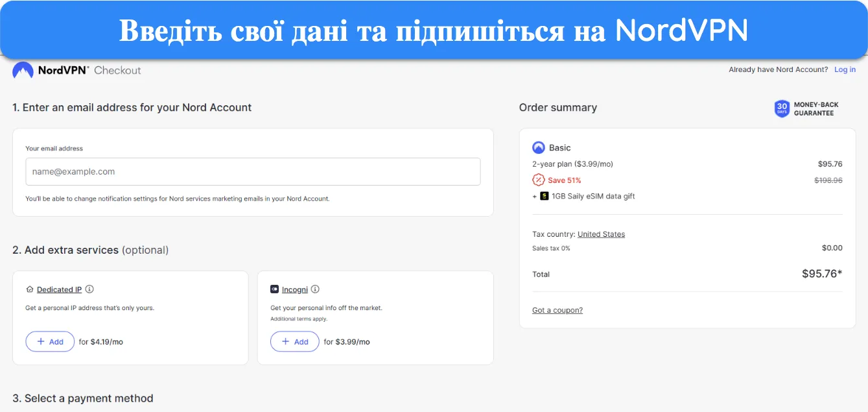The height and width of the screenshot is (412, 868).
Task: Focus the email address input field
Action: [x=253, y=172]
